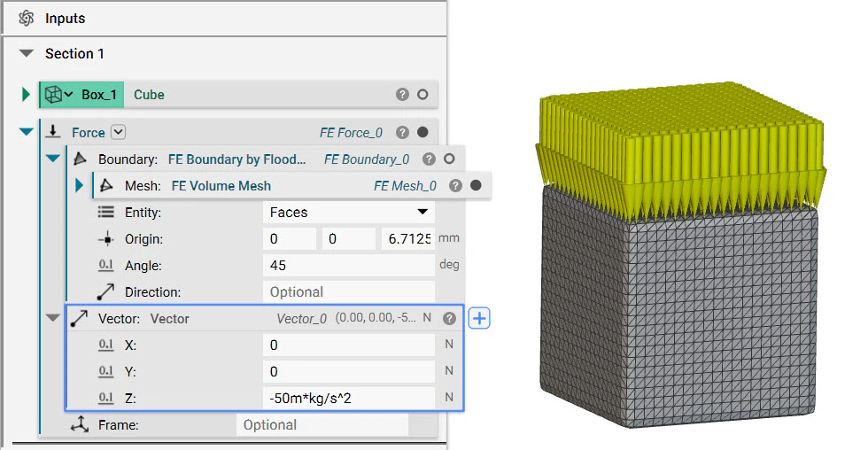
Task: Expand the Mesh block
Action: [x=79, y=185]
